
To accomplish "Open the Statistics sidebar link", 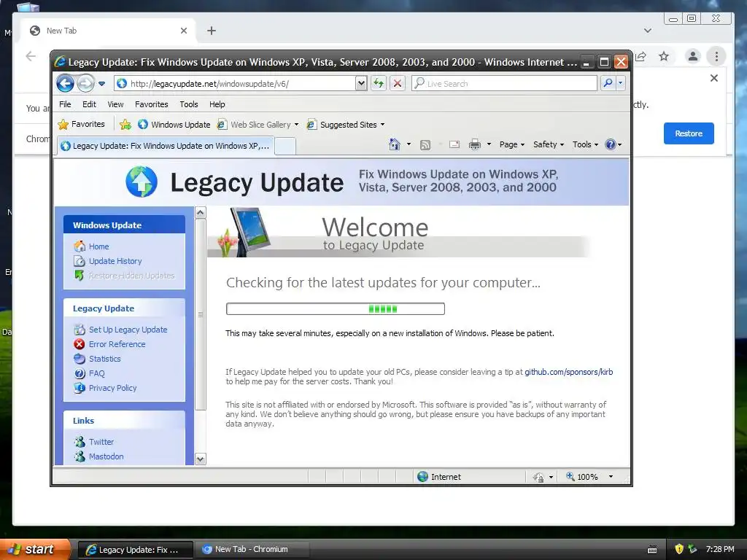I will (104, 359).
